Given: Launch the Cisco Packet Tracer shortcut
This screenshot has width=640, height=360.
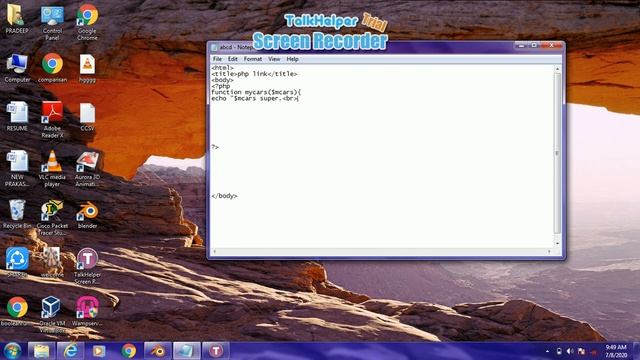Looking at the screenshot, I should tap(52, 218).
